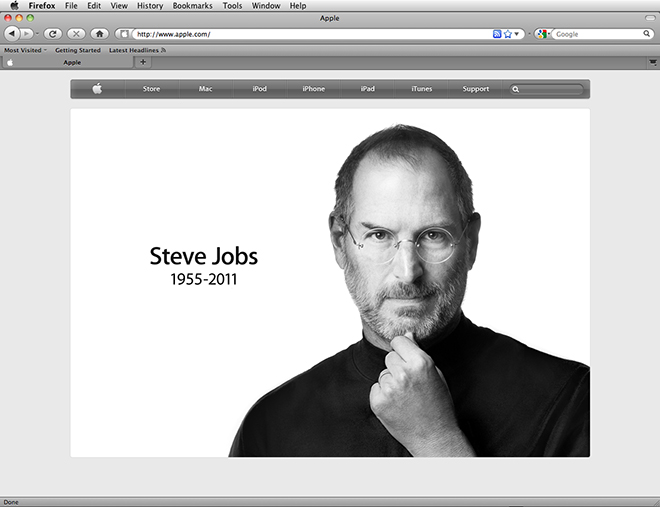Open the File menu
This screenshot has width=660, height=507.
[71, 5]
